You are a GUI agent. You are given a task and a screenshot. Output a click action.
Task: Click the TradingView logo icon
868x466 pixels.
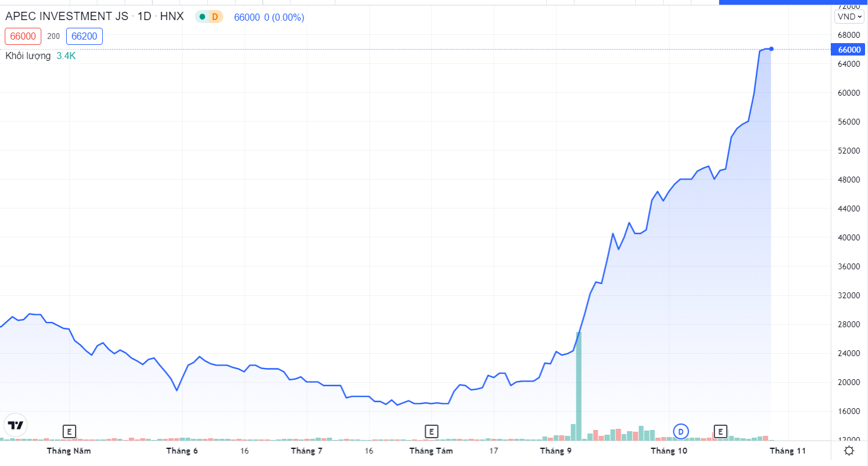click(x=15, y=425)
